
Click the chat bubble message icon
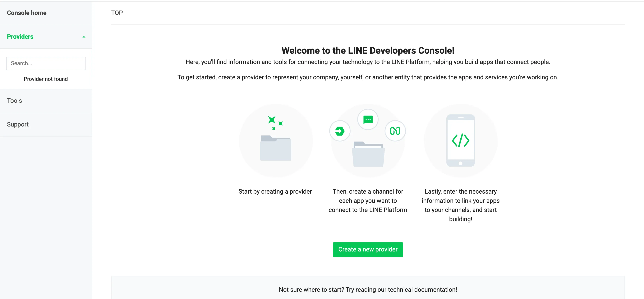[x=368, y=119]
